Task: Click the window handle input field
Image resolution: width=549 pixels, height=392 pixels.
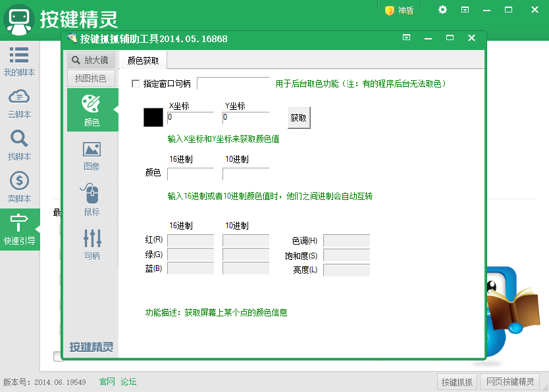Action: 233,84
